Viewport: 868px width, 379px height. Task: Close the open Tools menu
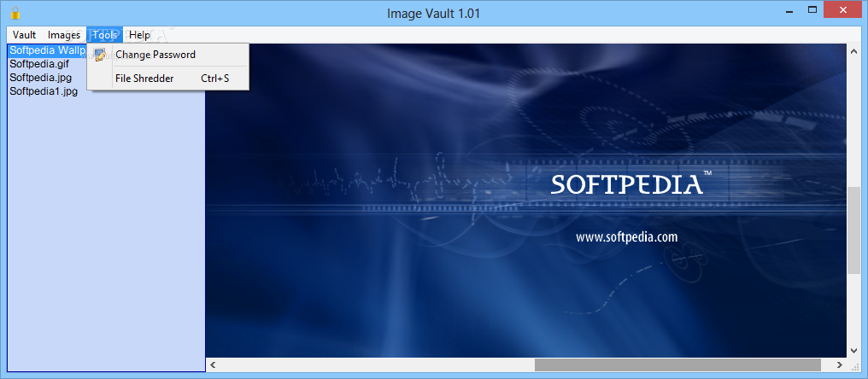(104, 35)
